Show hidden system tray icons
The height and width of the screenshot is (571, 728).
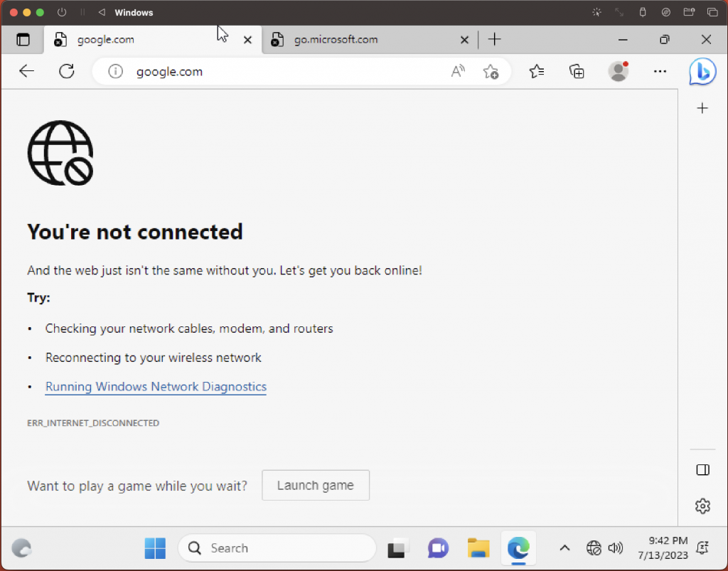564,548
